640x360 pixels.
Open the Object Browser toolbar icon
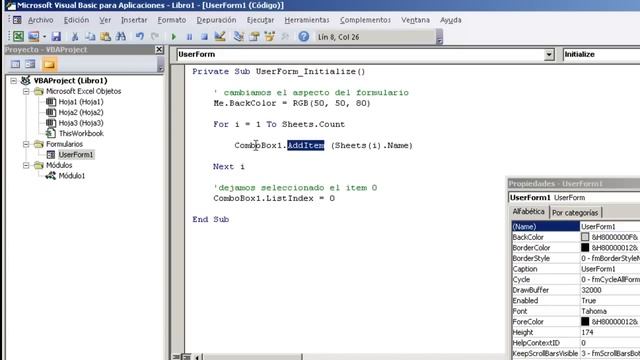[269, 36]
